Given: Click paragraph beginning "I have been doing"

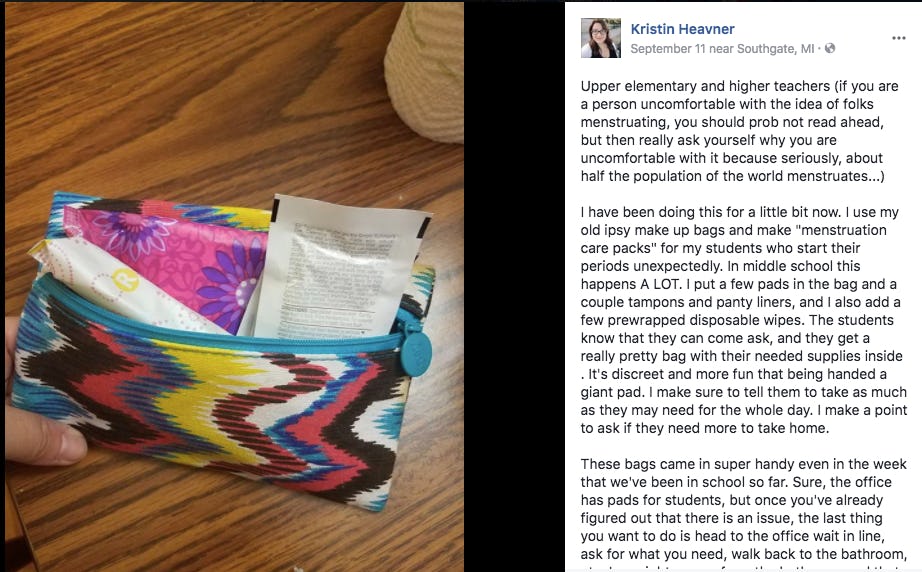Looking at the screenshot, I should (x=744, y=320).
